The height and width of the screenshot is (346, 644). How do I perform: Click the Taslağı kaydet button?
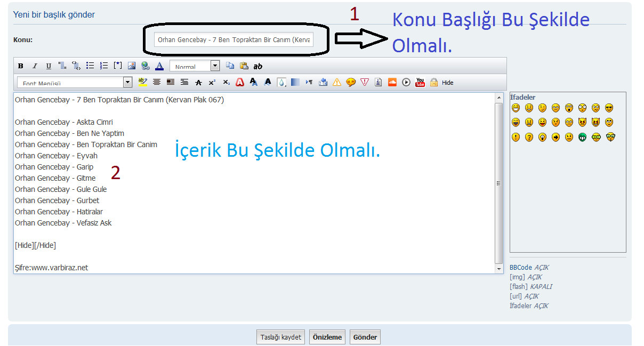click(281, 337)
